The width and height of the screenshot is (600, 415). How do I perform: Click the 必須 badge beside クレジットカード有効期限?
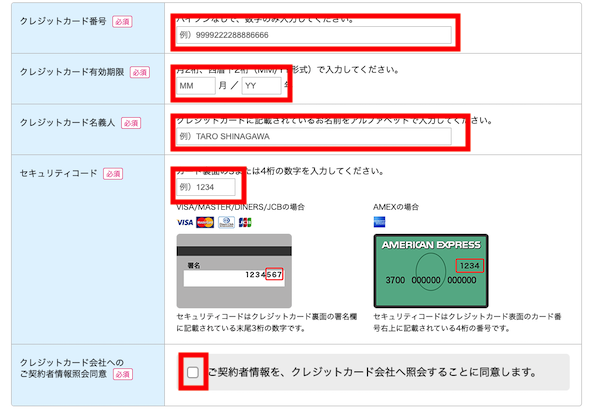[x=140, y=72]
